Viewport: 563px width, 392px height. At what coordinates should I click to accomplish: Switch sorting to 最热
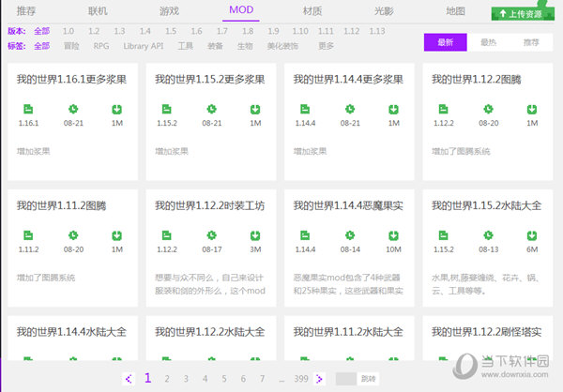point(488,43)
